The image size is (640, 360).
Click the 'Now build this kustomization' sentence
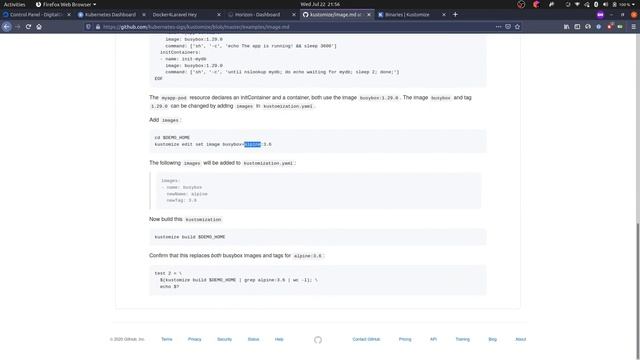(185, 219)
